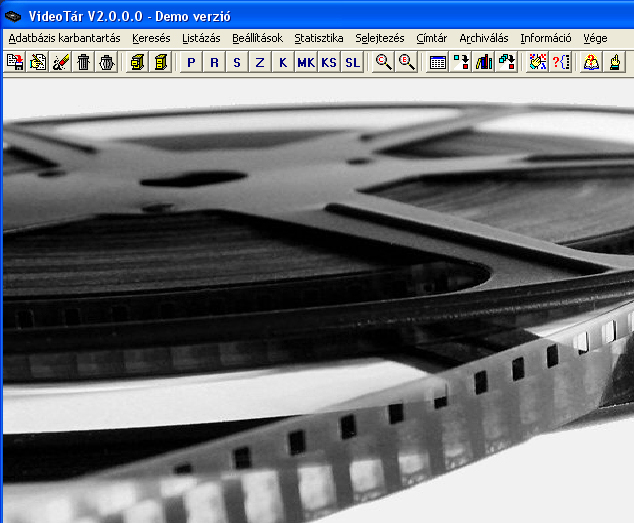Click the Vége menu item

pos(595,38)
